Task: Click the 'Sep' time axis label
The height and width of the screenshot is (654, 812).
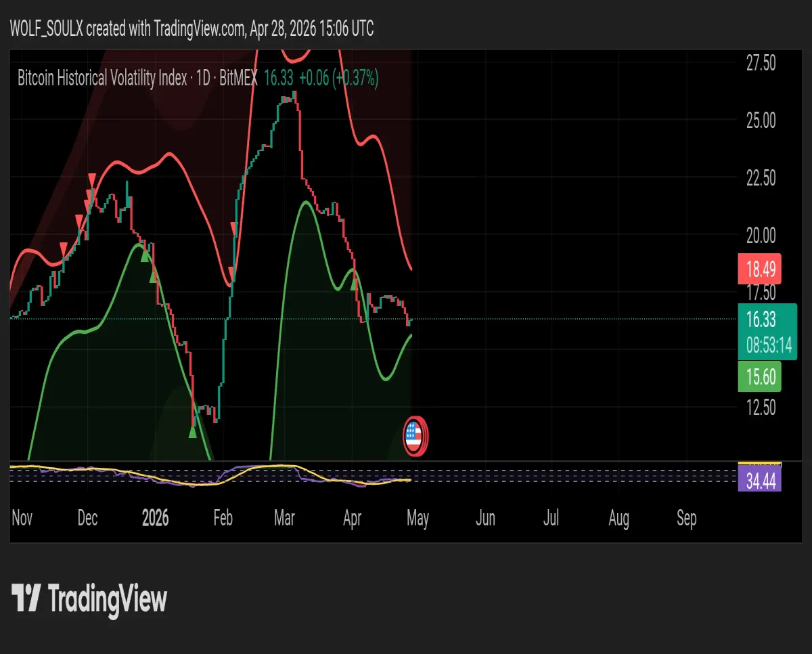Action: [x=686, y=519]
